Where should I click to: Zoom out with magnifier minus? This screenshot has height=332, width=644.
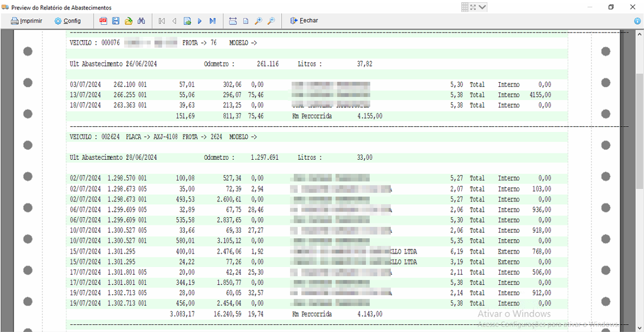(271, 21)
